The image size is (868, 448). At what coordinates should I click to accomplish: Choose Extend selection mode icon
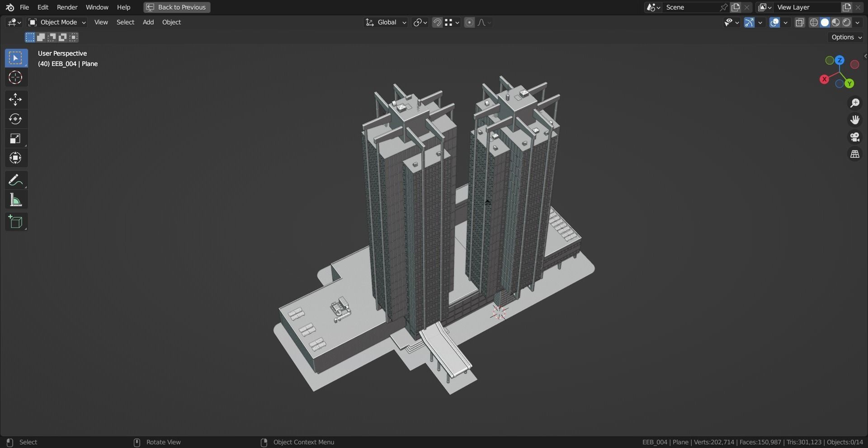pyautogui.click(x=41, y=37)
